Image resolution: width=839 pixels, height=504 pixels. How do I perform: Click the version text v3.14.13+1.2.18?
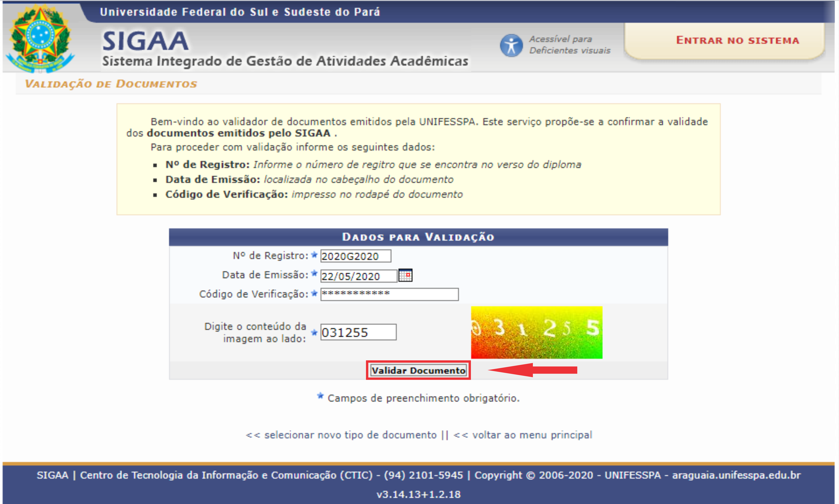(418, 494)
